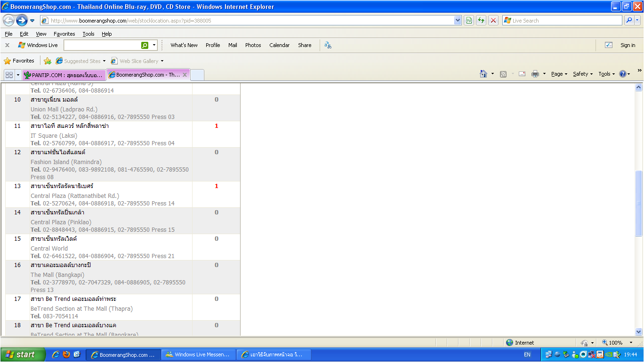Click the address bar URL field
This screenshot has width=644, height=362.
click(x=247, y=21)
